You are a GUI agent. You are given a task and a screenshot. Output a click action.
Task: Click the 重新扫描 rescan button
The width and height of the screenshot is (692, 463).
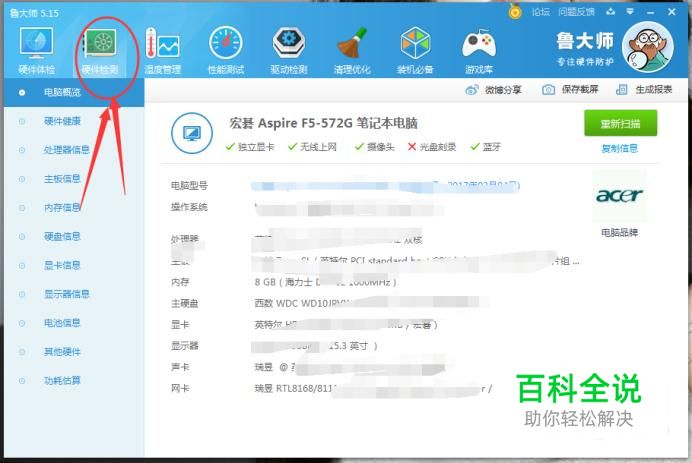621,123
